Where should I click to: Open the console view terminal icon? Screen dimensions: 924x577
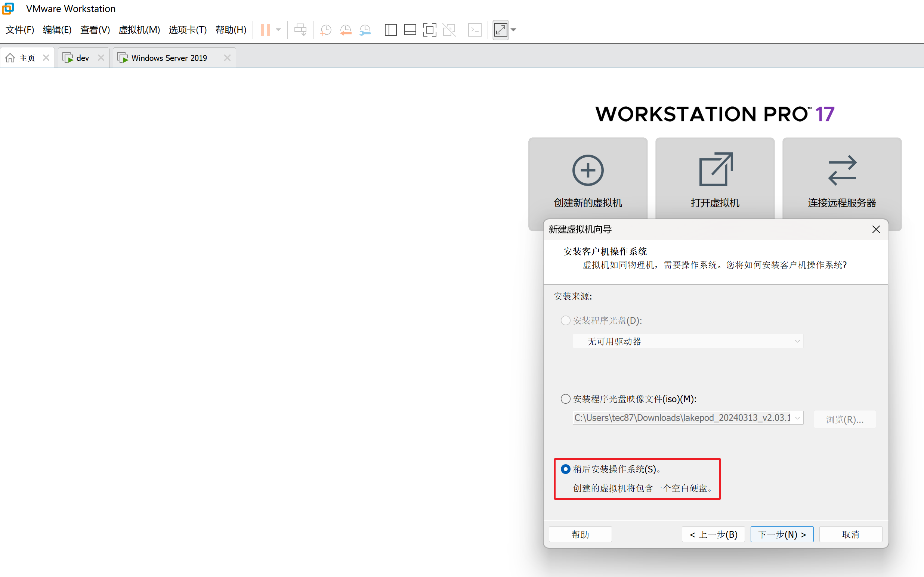tap(475, 30)
